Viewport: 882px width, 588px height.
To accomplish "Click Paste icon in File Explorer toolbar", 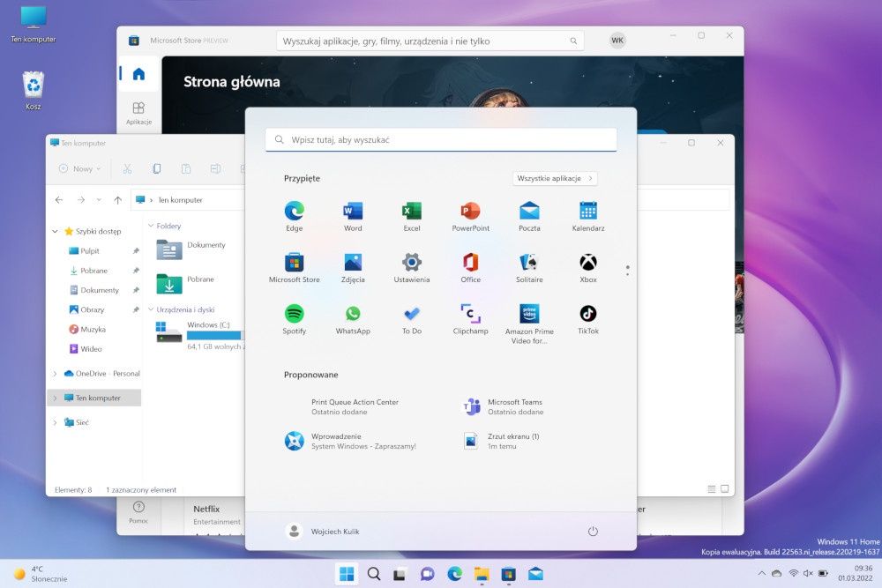I will 185,168.
